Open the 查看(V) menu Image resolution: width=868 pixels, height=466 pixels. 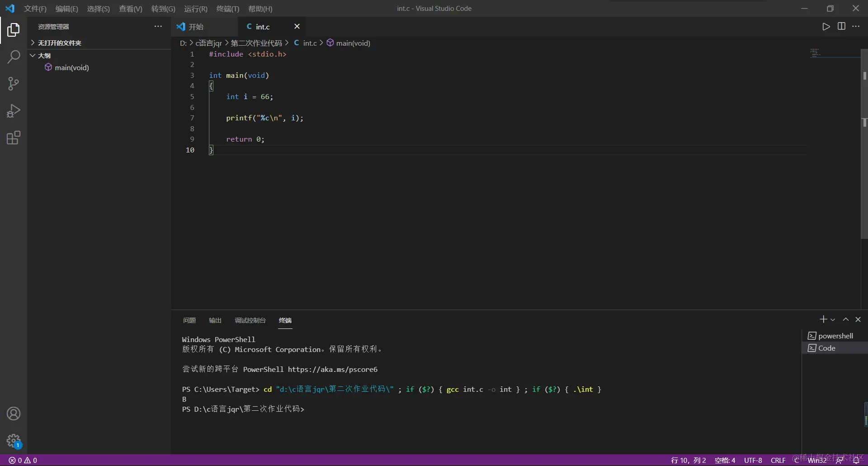(x=131, y=9)
